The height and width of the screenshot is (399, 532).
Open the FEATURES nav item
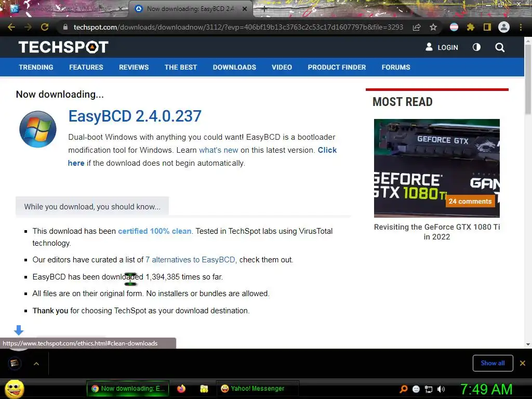(x=86, y=67)
